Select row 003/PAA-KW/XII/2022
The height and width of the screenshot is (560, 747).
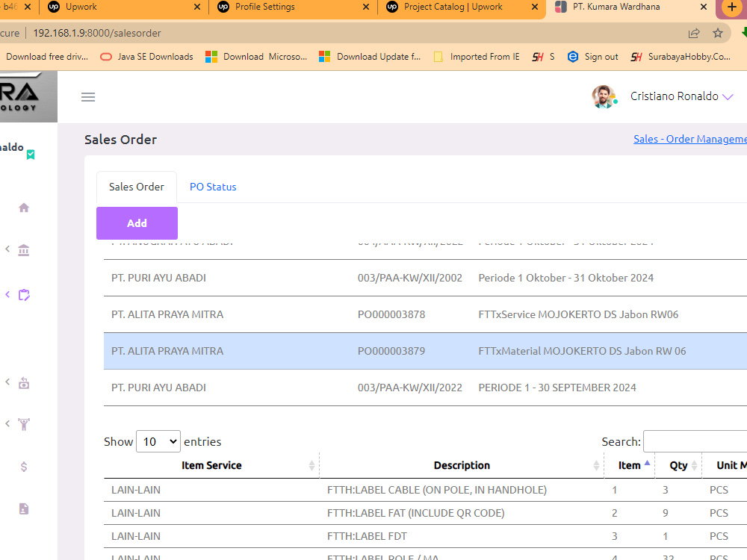[426, 388]
